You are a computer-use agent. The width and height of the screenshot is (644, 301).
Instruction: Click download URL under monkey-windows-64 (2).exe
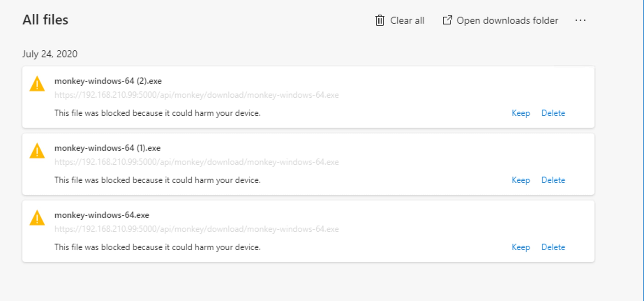coord(196,95)
